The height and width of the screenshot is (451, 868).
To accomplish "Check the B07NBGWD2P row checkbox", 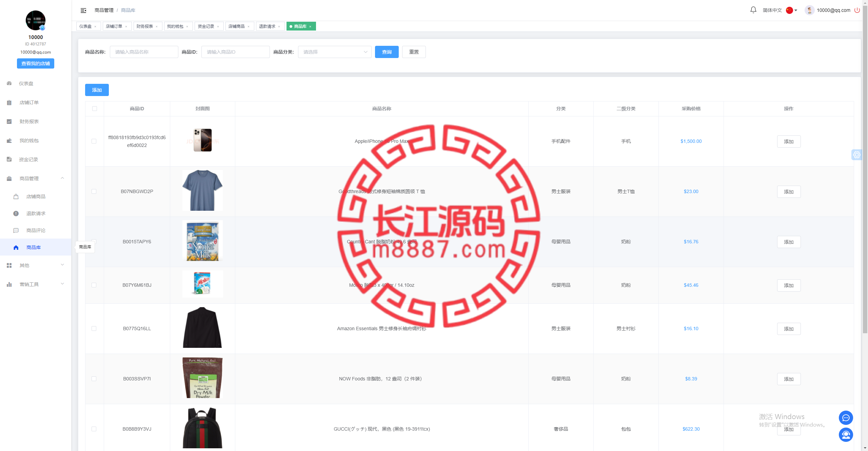I will 94,191.
